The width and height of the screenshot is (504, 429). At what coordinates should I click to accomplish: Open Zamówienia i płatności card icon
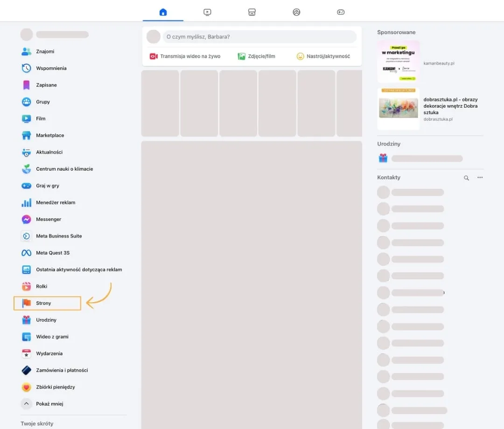pos(26,370)
